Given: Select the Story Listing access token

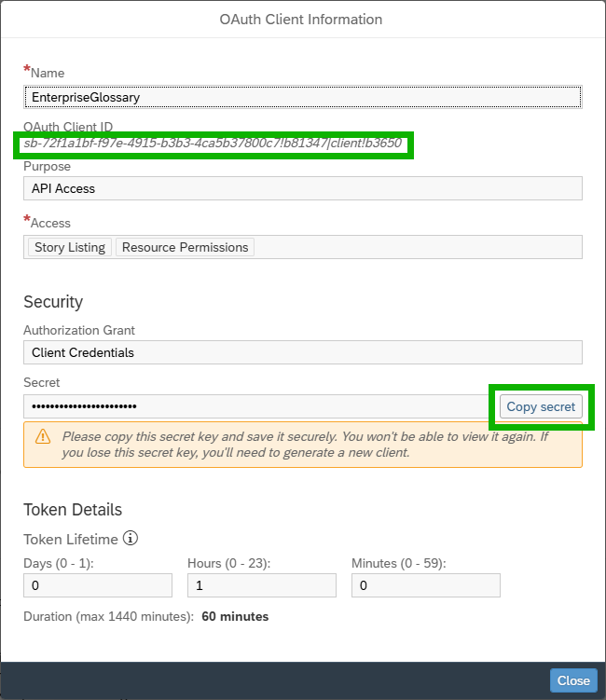Looking at the screenshot, I should tap(70, 247).
